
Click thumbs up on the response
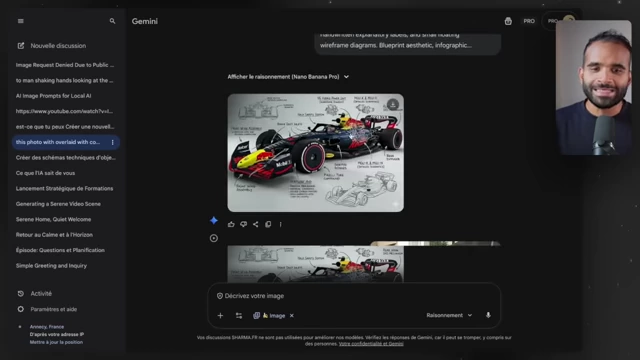coord(231,224)
